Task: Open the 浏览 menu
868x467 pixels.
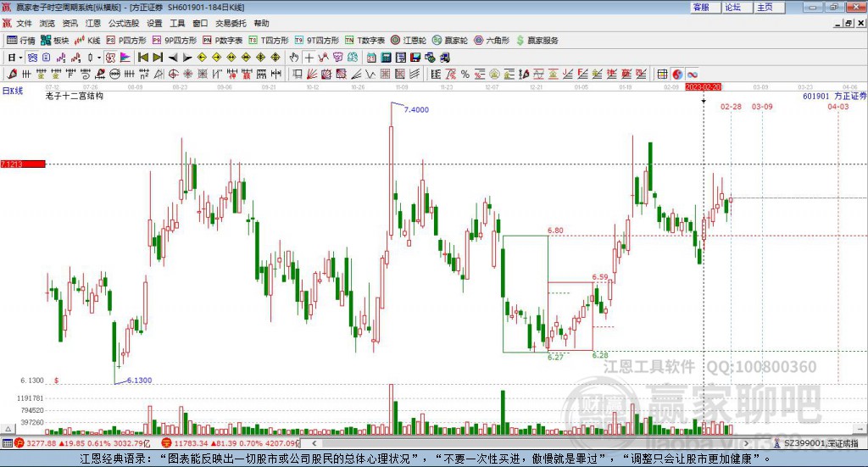Action: point(47,23)
